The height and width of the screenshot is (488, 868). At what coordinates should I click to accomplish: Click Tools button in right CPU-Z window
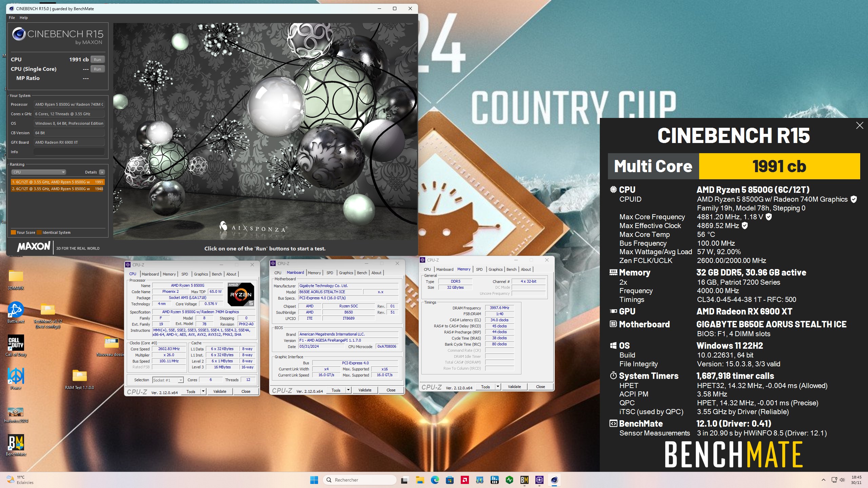pos(485,387)
